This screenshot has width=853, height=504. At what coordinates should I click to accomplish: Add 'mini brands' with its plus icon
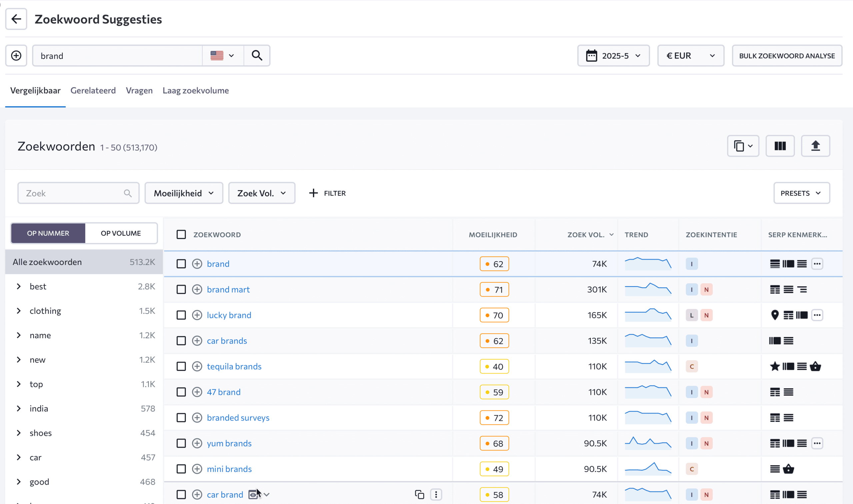[197, 469]
